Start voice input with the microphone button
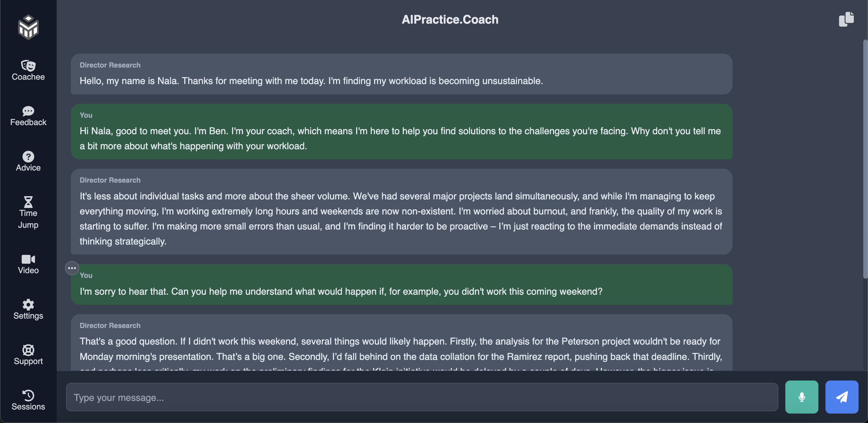Viewport: 868px width, 423px height. point(802,397)
